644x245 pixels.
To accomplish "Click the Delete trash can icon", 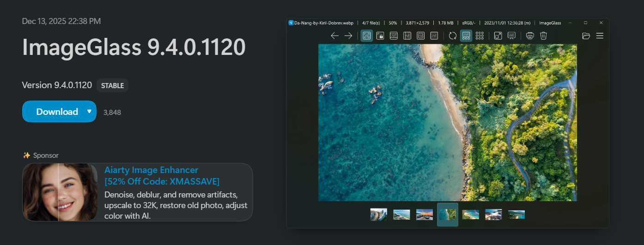I will tap(543, 36).
